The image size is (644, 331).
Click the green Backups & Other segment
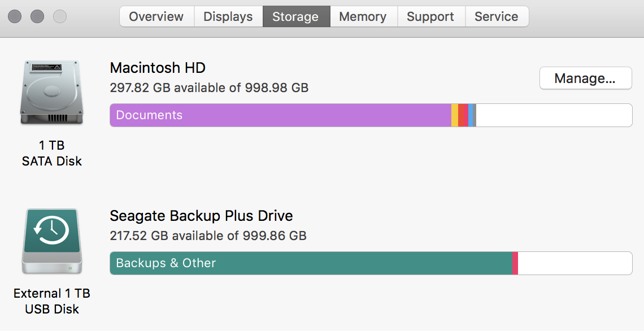pyautogui.click(x=311, y=263)
